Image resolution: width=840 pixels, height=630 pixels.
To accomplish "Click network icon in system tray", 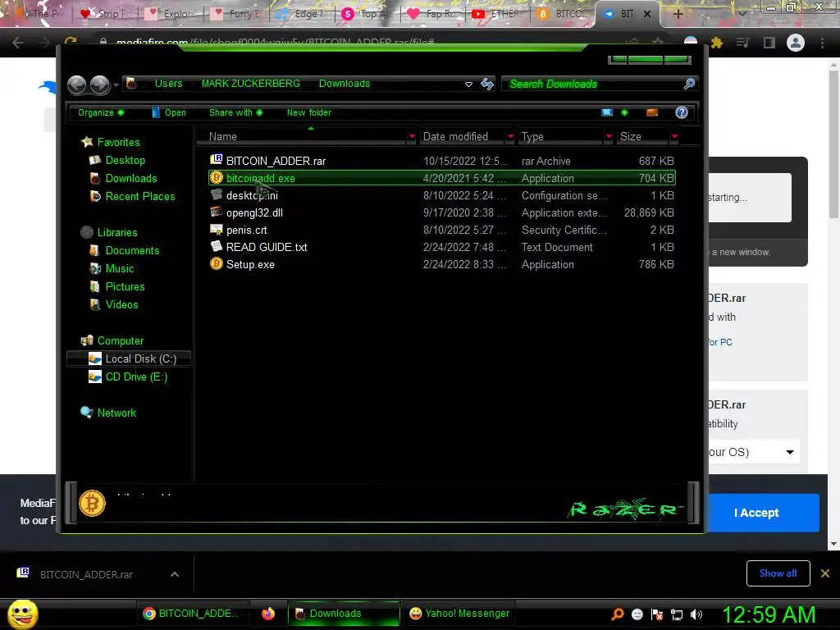I will [677, 614].
